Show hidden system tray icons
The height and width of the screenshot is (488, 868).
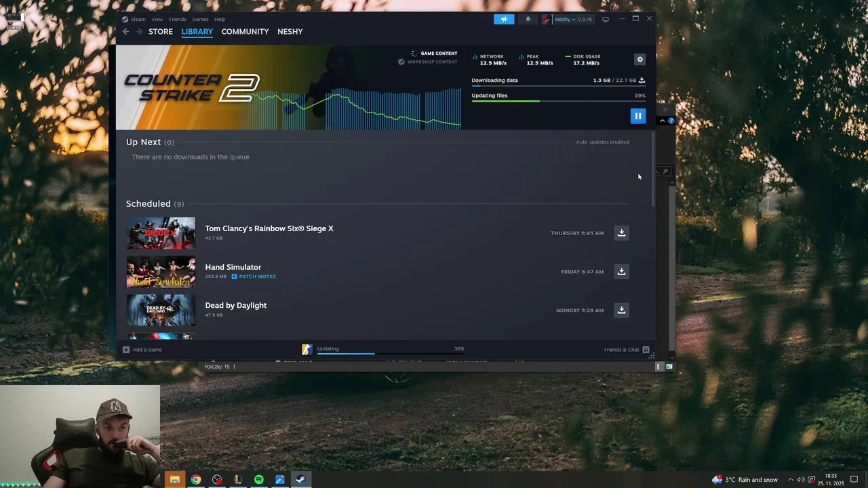pos(791,480)
